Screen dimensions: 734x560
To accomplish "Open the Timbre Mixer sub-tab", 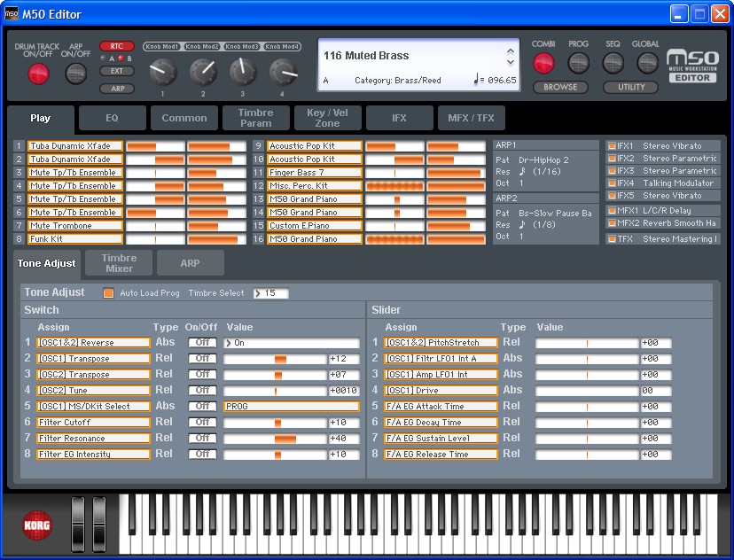I will click(119, 263).
